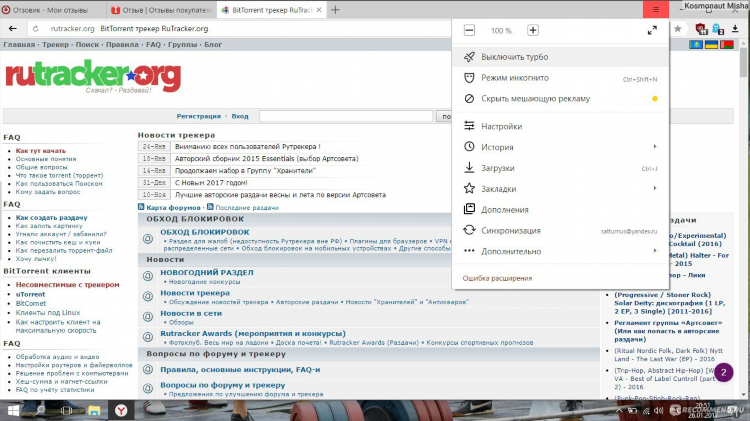Select Выключить турбо menu item

[x=560, y=57]
